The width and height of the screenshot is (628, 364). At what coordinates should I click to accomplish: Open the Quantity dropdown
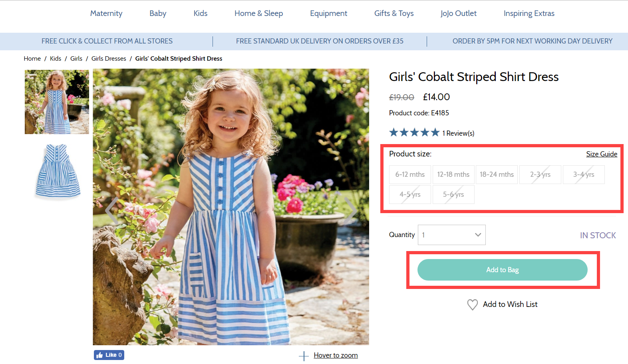[451, 235]
